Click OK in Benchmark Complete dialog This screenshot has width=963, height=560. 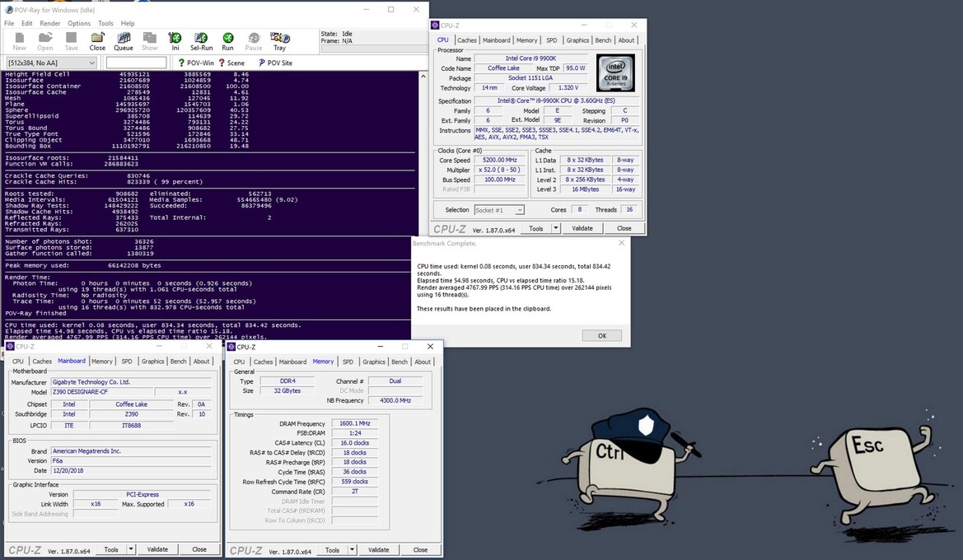tap(602, 336)
